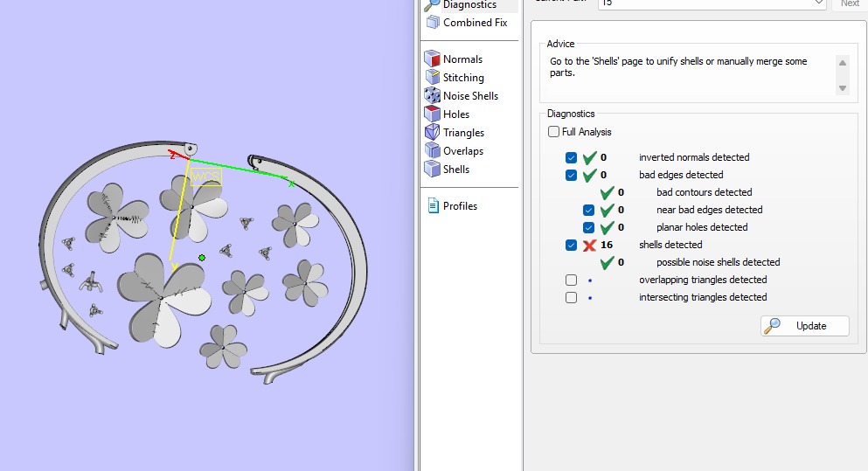This screenshot has height=471, width=868.
Task: Open the Triangles page icon
Action: pos(433,132)
